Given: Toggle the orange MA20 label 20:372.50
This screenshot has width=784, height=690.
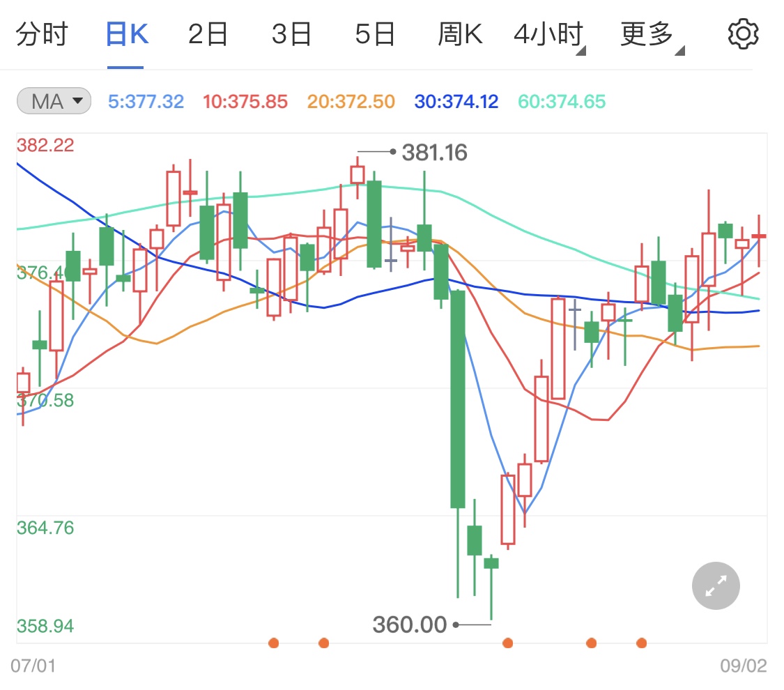Looking at the screenshot, I should 351,102.
